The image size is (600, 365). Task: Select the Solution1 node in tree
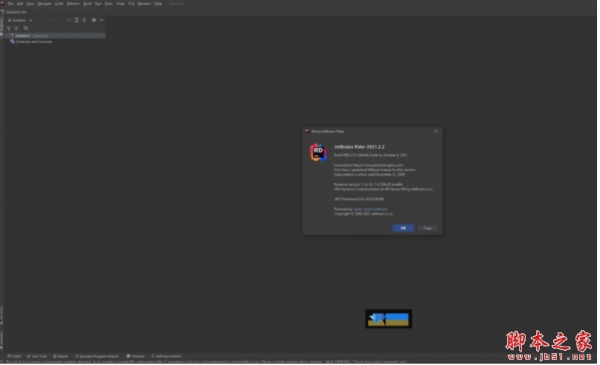tap(55, 36)
